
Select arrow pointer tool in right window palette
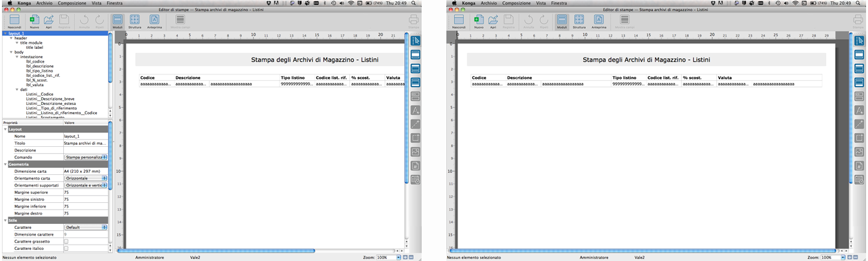coord(860,41)
